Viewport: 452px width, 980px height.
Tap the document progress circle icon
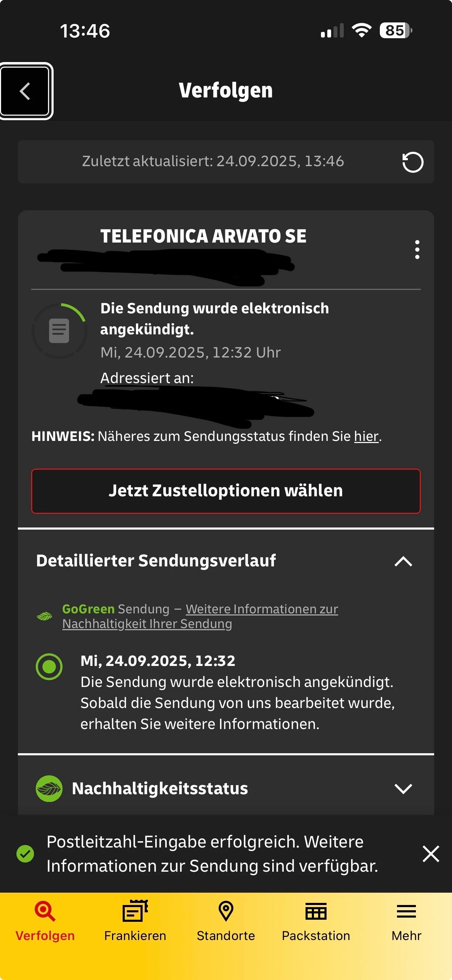click(59, 331)
